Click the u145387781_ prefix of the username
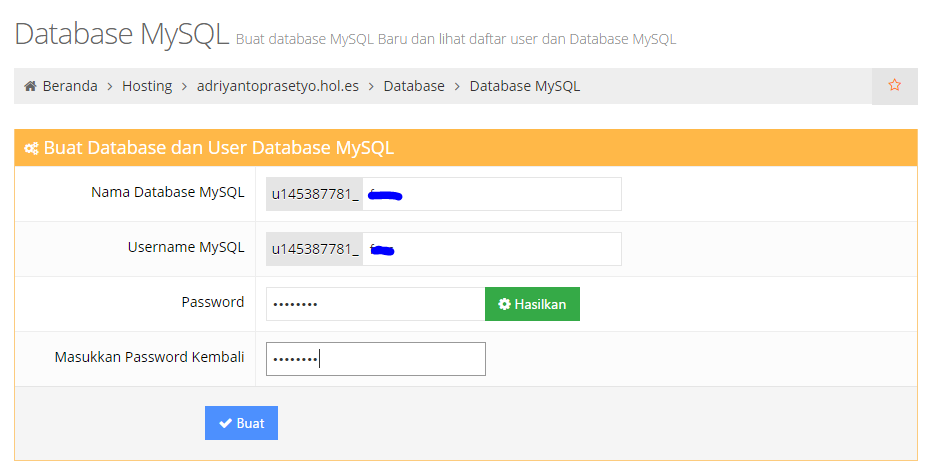Viewport: 937px width, 471px height. (x=314, y=249)
